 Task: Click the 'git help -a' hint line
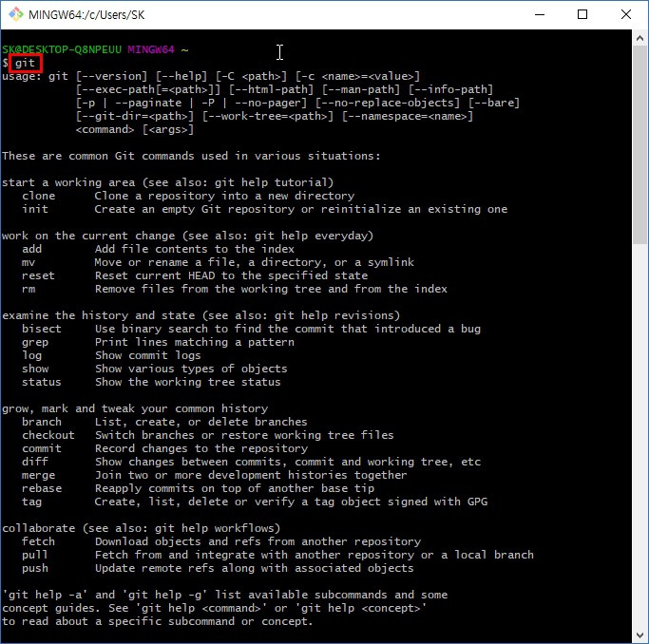[x=225, y=595]
